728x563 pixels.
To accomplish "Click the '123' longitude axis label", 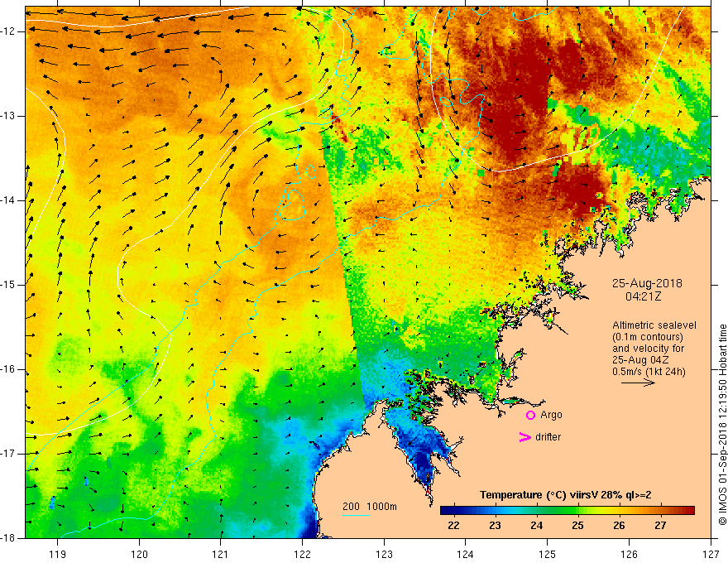I will tap(384, 554).
